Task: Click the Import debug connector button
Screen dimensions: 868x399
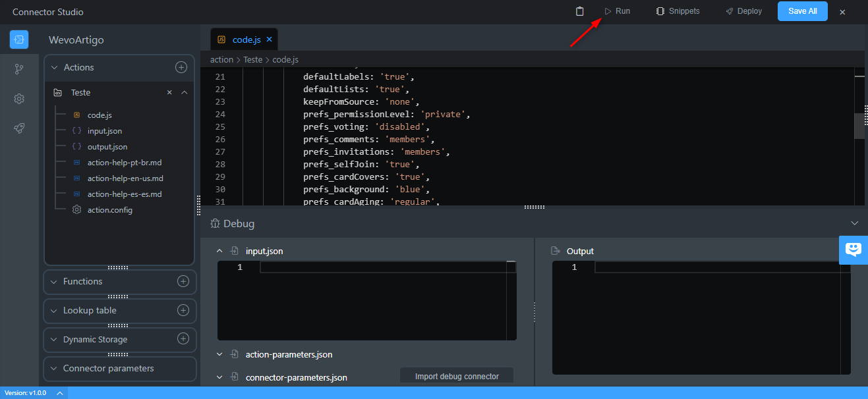Action: click(456, 375)
